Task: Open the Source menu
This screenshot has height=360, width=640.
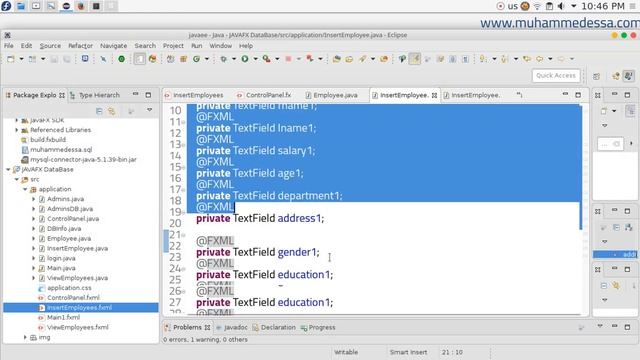Action: [50, 46]
